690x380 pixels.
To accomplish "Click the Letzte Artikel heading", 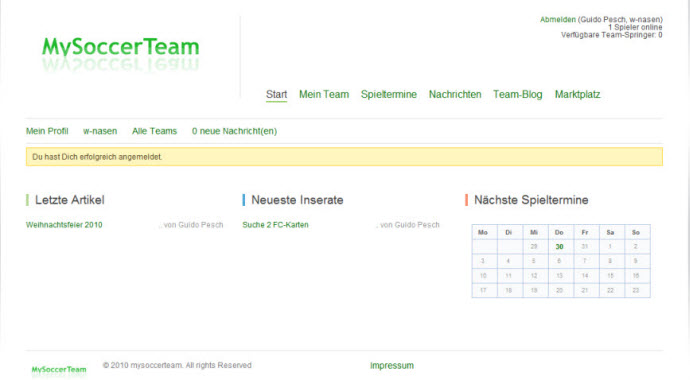I will point(70,200).
